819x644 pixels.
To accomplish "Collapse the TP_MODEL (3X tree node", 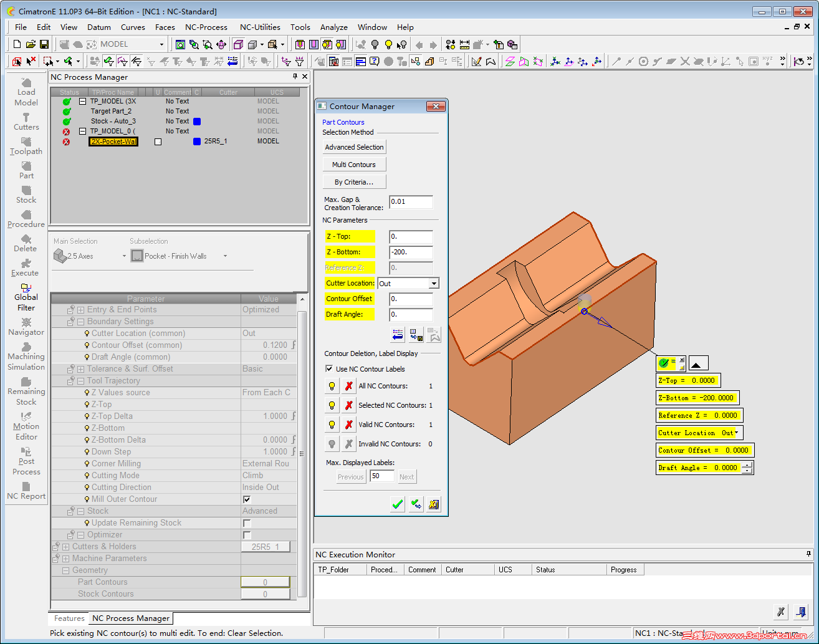I will 82,101.
